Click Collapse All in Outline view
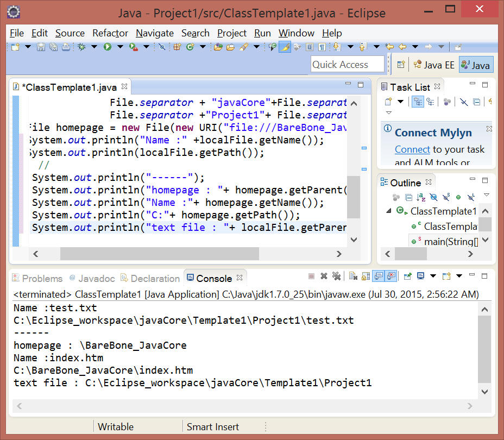Image resolution: width=504 pixels, height=440 pixels. pyautogui.click(x=408, y=197)
